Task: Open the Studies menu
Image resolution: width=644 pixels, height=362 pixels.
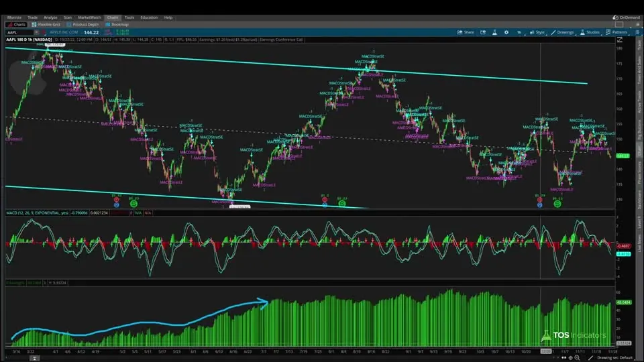Action: click(590, 32)
